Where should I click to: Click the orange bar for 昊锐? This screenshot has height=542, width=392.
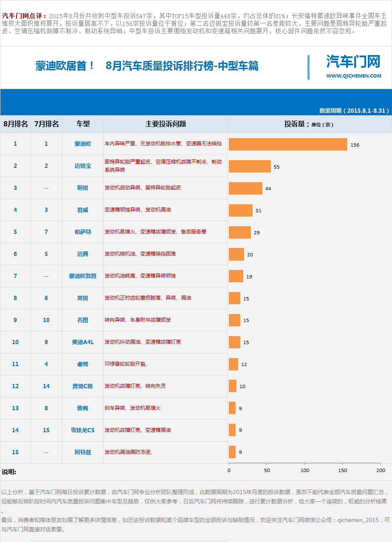pyautogui.click(x=234, y=298)
